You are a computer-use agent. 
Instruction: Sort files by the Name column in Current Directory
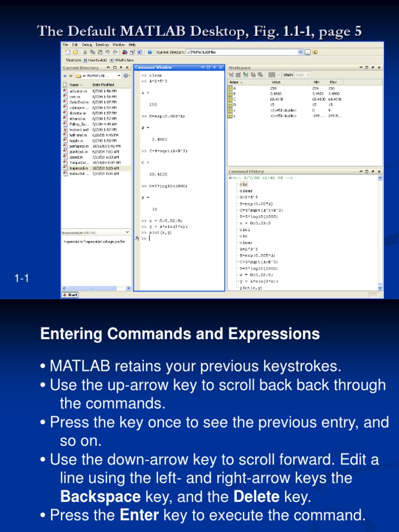[x=76, y=85]
